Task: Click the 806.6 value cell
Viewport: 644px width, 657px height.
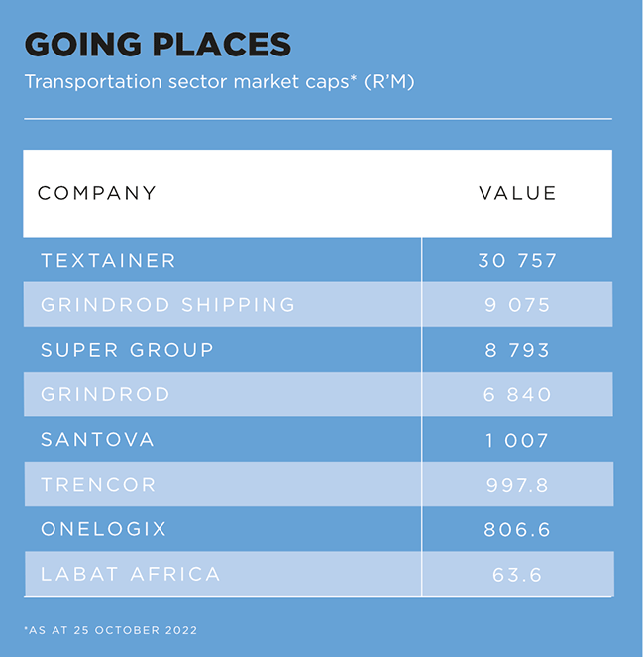Action: 517,529
